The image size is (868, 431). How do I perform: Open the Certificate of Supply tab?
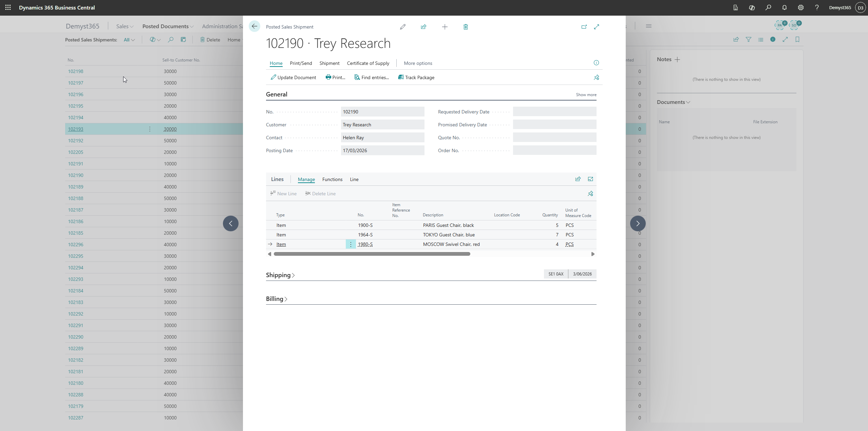click(x=368, y=63)
